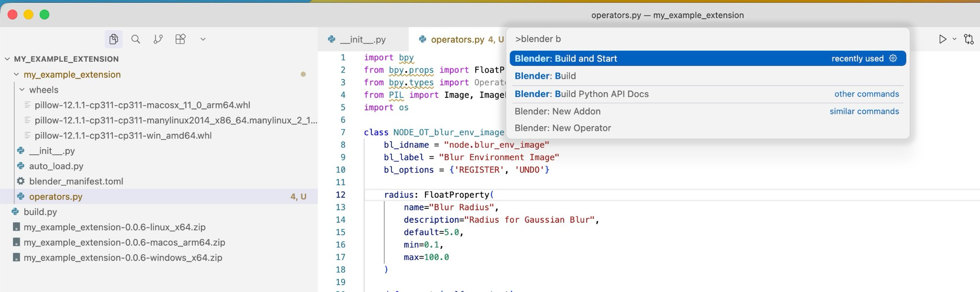The image size is (980, 292).
Task: Click 'import os' on line 5
Action: (x=386, y=108)
